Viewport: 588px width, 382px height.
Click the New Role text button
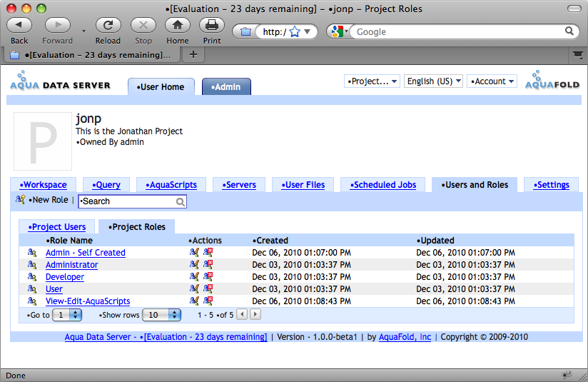tap(49, 200)
